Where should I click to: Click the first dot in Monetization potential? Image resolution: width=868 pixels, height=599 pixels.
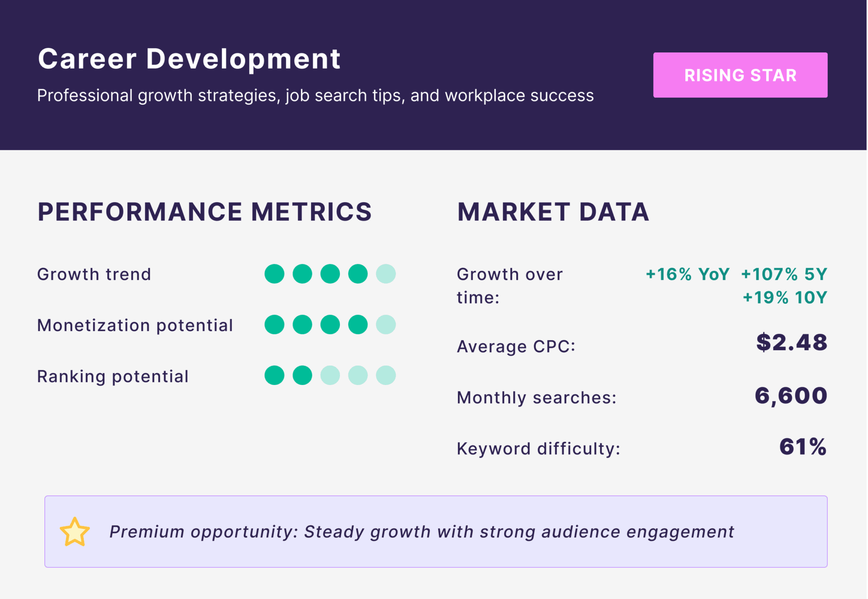click(274, 325)
